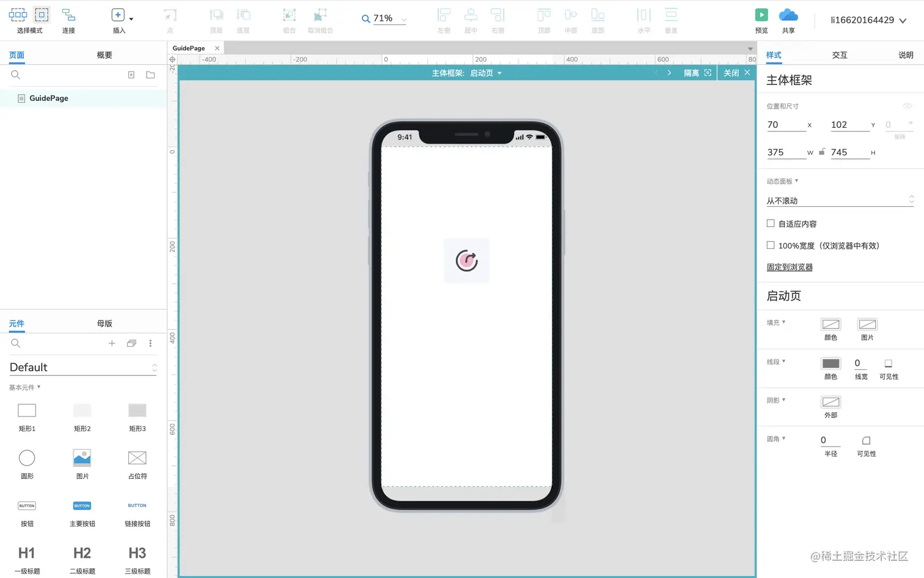Switch to the 交互 interactions tab
Image resolution: width=924 pixels, height=578 pixels.
click(840, 55)
